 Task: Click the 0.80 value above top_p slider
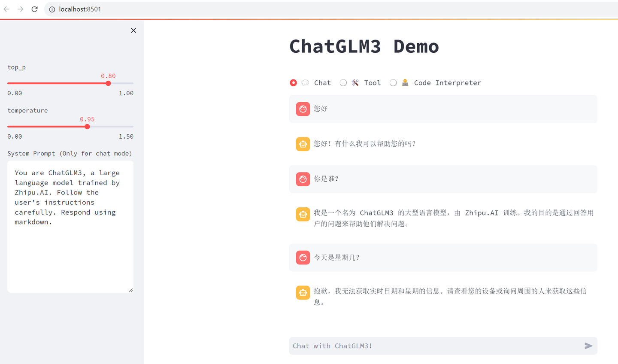[108, 76]
